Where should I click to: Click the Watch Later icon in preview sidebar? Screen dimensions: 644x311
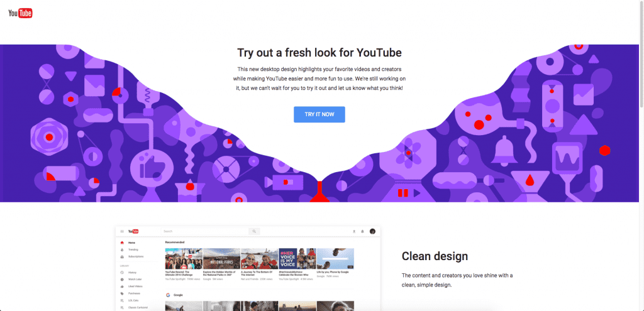[x=122, y=280]
